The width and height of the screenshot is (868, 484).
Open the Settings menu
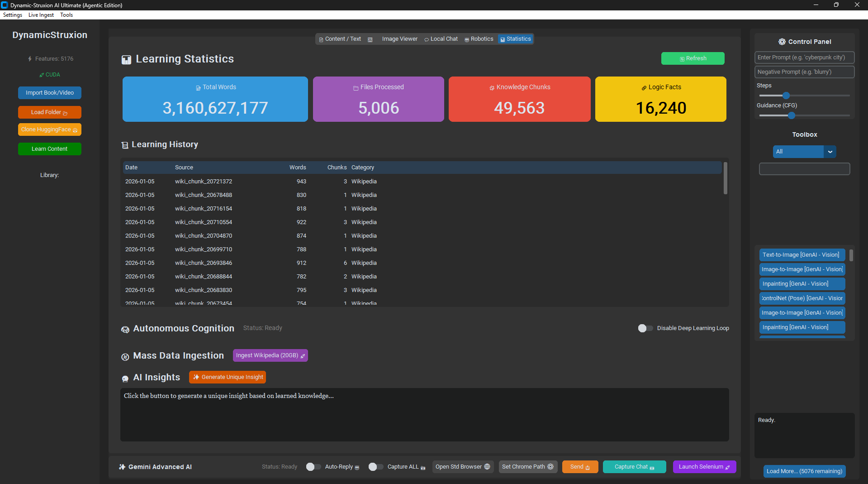click(x=13, y=15)
